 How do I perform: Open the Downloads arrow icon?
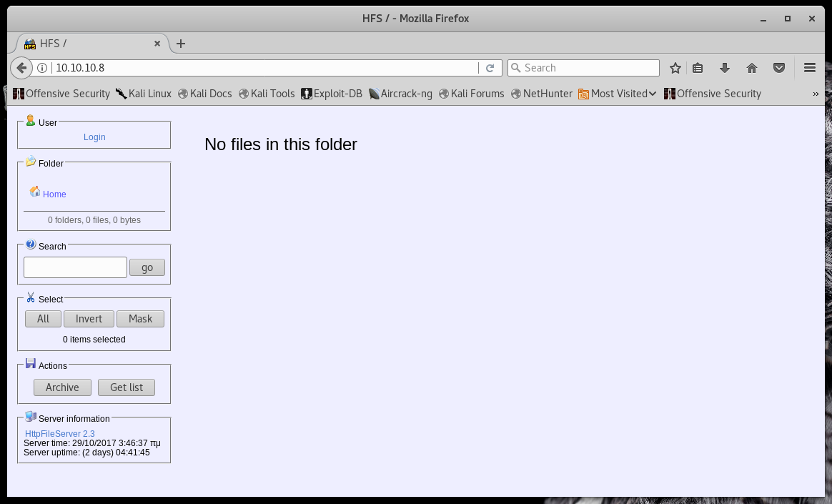tap(725, 68)
